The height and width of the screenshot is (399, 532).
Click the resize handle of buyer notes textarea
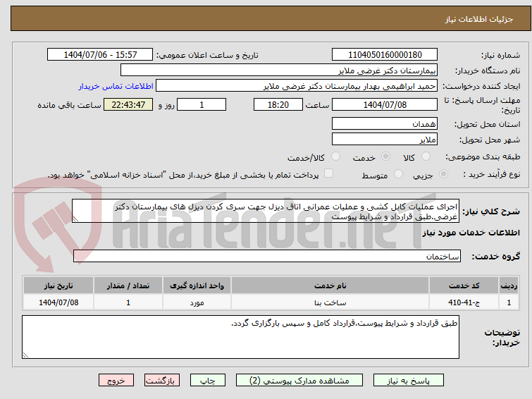tap(26, 355)
